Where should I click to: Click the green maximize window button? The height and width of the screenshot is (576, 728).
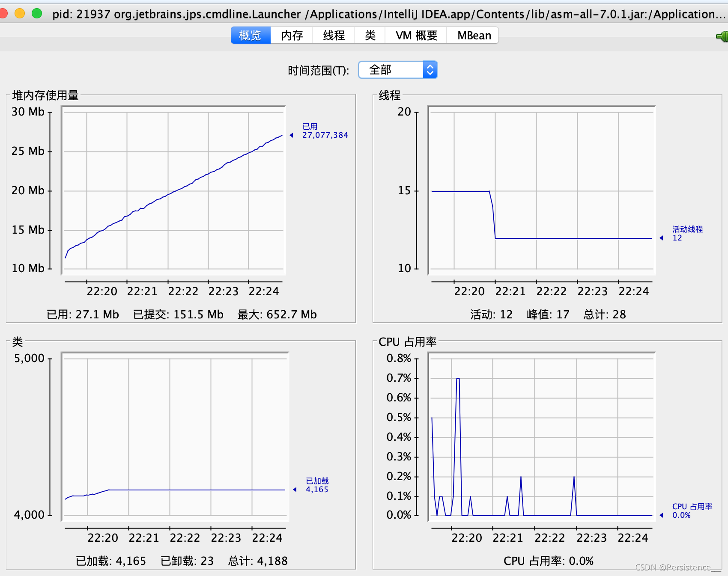click(37, 13)
